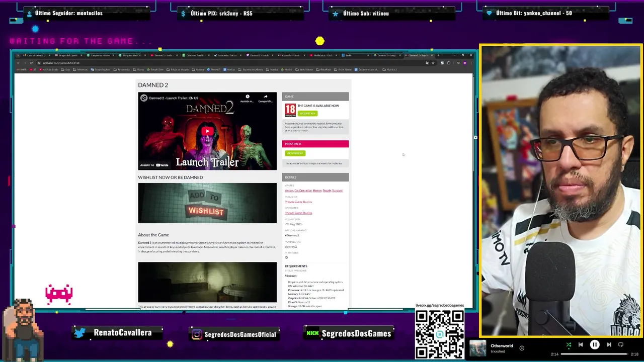Switch to the Caixa de entrada tab
Screen dimensions: 644x362
pos(37,55)
